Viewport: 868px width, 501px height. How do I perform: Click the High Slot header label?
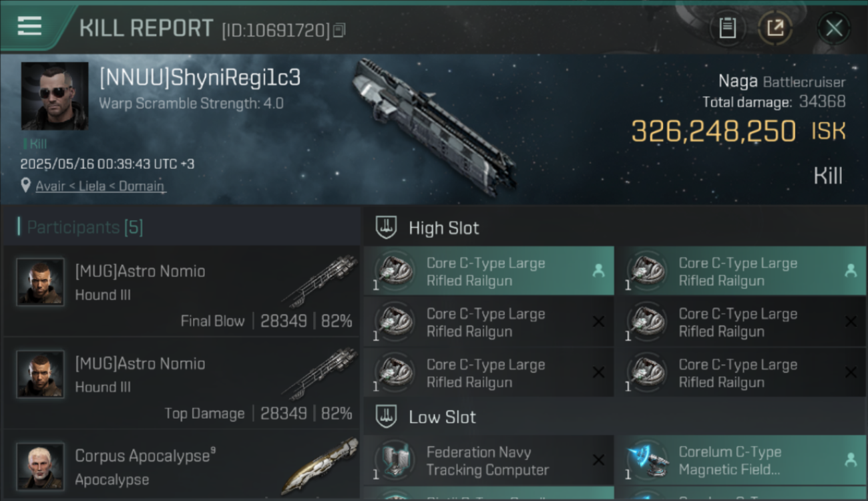(x=444, y=228)
